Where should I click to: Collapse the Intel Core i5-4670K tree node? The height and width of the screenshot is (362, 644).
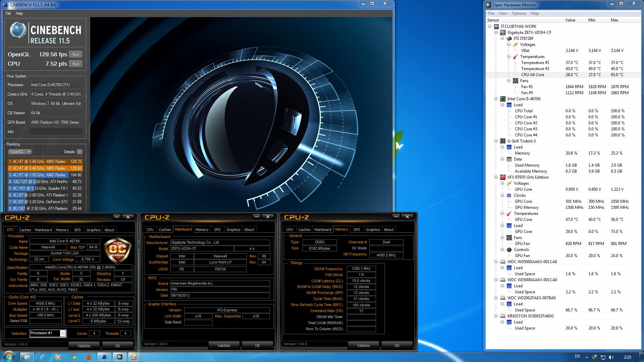[496, 99]
